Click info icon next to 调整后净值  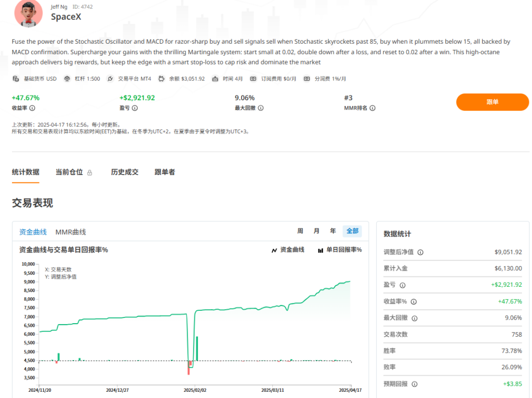[420, 252]
